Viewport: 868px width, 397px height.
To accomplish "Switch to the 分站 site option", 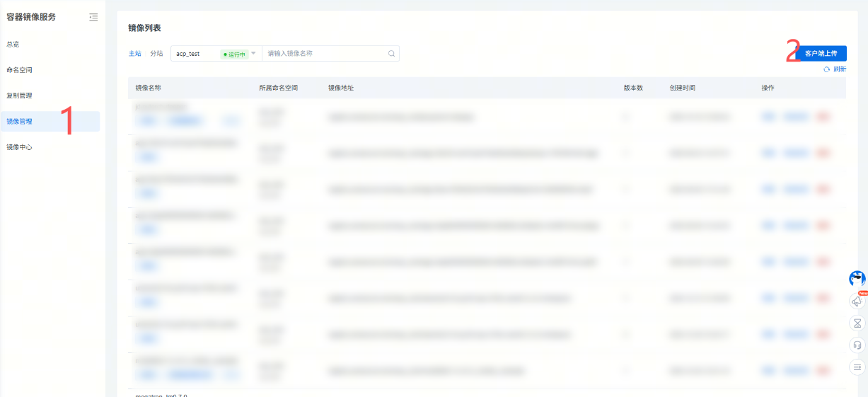I will [156, 54].
